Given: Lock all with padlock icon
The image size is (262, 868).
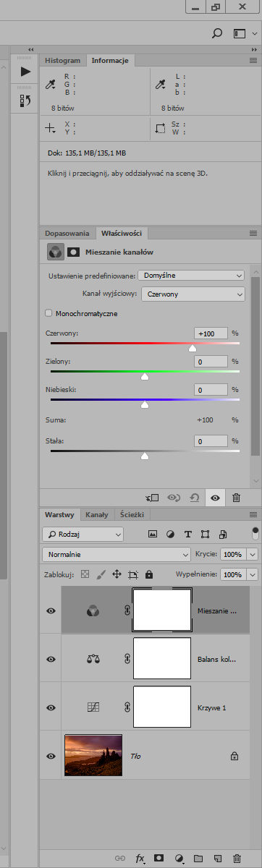Looking at the screenshot, I should pos(149,574).
